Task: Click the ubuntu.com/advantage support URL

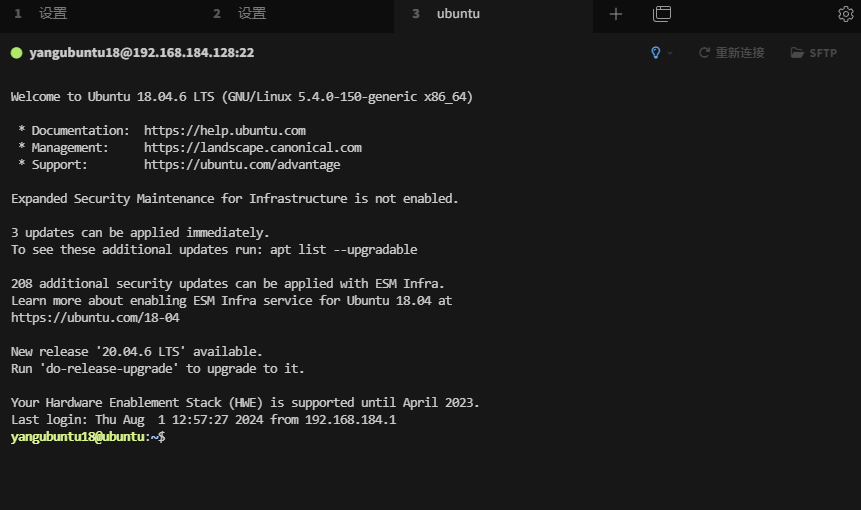Action: [x=242, y=165]
